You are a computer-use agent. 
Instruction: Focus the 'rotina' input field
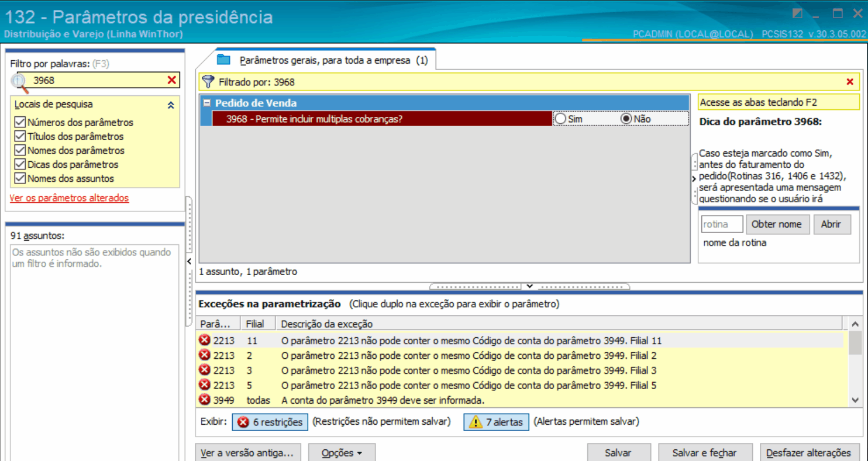coord(722,224)
